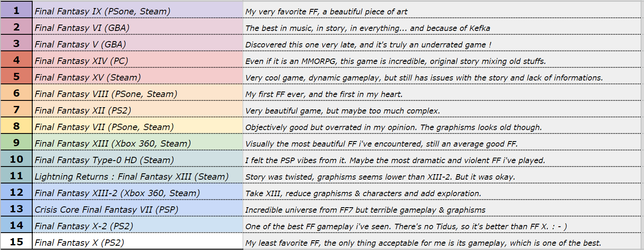The width and height of the screenshot is (644, 250).
Task: Select the comment mentioning Kefka
Action: click(368, 28)
